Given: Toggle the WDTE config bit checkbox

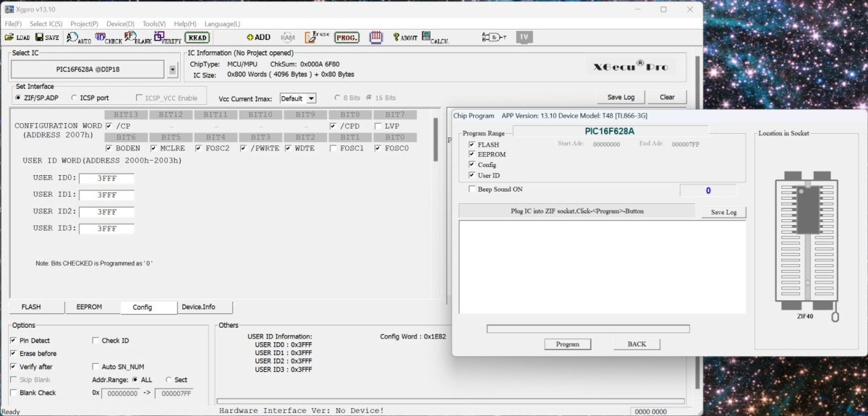Looking at the screenshot, I should coord(288,148).
